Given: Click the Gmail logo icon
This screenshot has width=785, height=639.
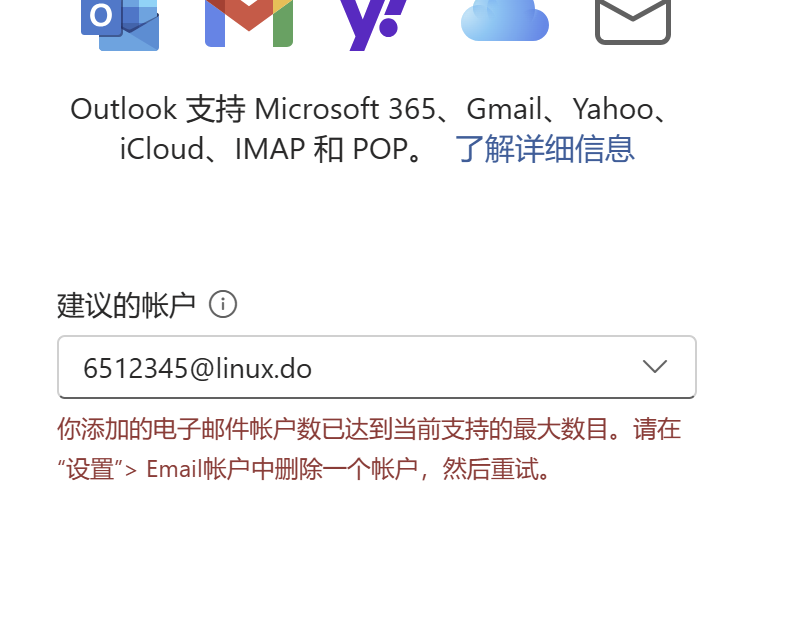Looking at the screenshot, I should point(249,23).
